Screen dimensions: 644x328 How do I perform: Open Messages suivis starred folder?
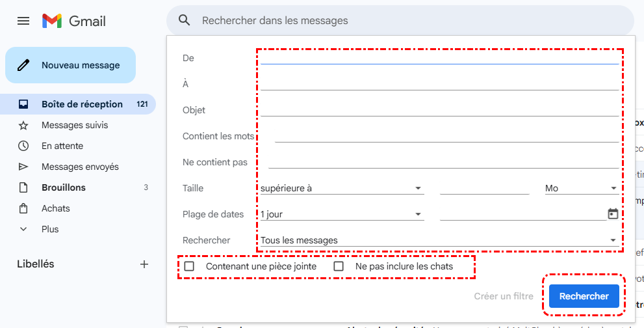click(75, 125)
